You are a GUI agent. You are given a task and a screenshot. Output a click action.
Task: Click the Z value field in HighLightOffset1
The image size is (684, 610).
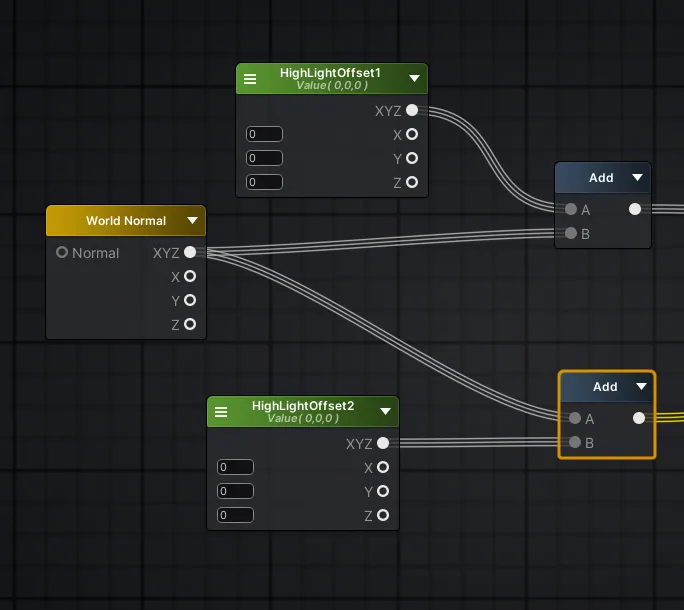point(264,182)
